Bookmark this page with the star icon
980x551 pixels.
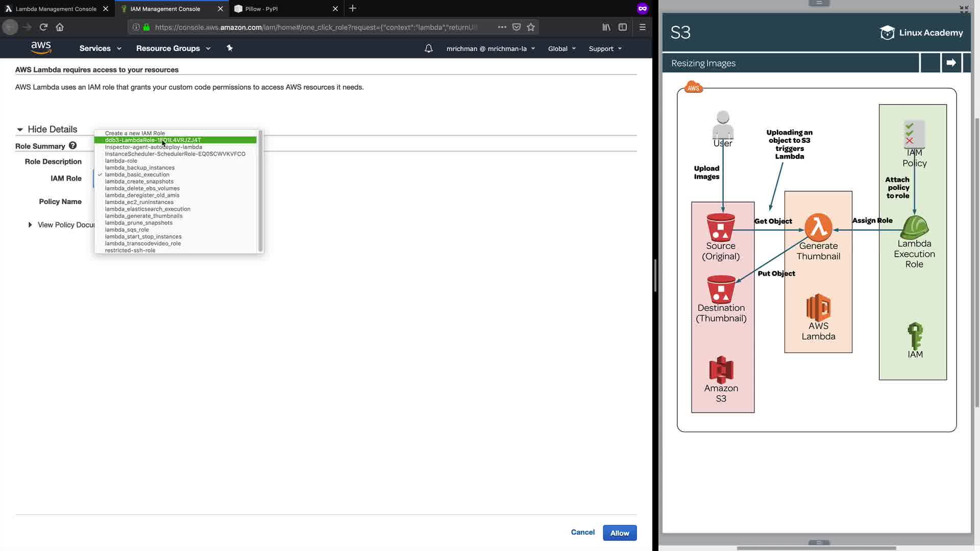(x=531, y=27)
